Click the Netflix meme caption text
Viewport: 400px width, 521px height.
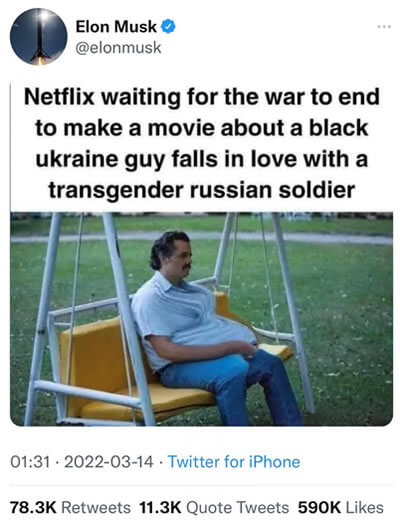pos(201,143)
